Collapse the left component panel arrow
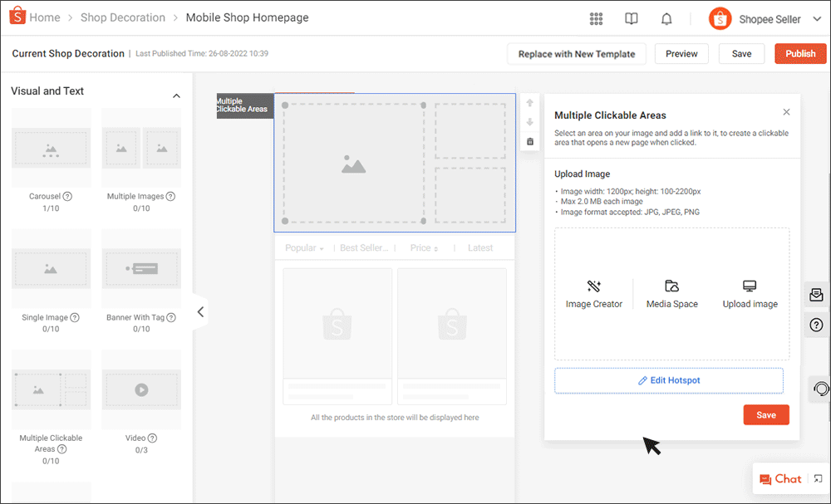The height and width of the screenshot is (504, 831). coord(200,312)
